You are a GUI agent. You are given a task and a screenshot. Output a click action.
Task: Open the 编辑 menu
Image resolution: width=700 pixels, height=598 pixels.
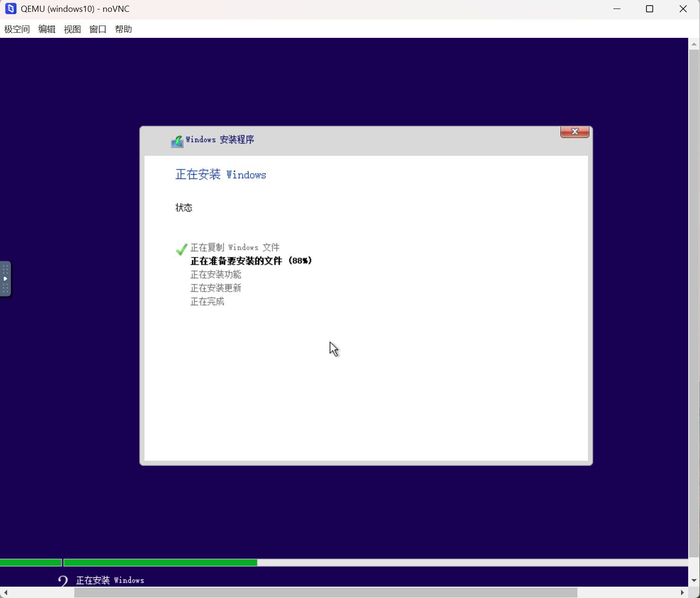click(x=47, y=29)
